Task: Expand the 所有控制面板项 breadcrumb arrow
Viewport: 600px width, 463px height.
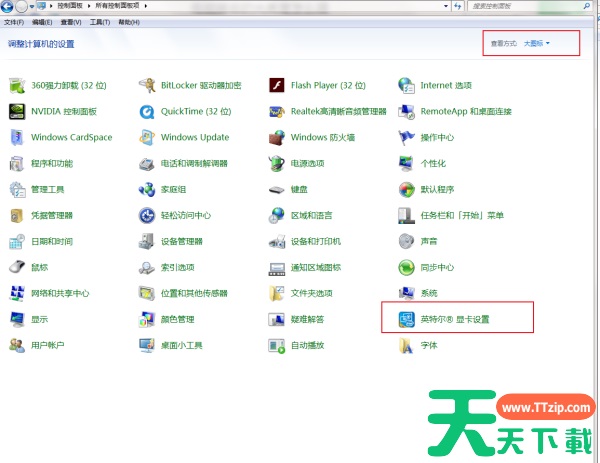Action: 146,6
